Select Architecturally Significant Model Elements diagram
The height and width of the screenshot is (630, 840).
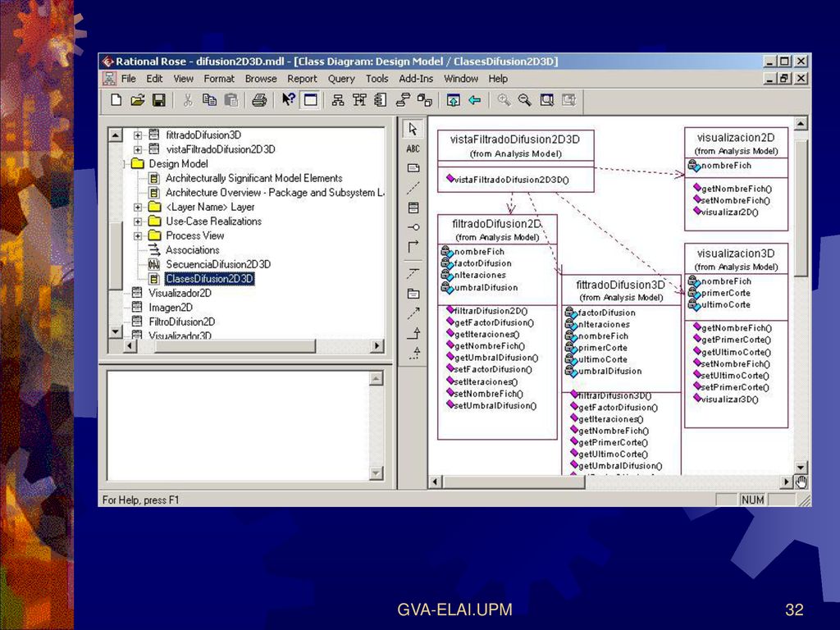click(253, 178)
